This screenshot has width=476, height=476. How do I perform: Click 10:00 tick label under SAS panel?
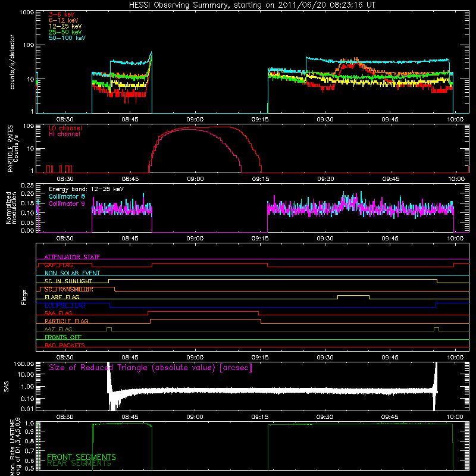(455, 417)
